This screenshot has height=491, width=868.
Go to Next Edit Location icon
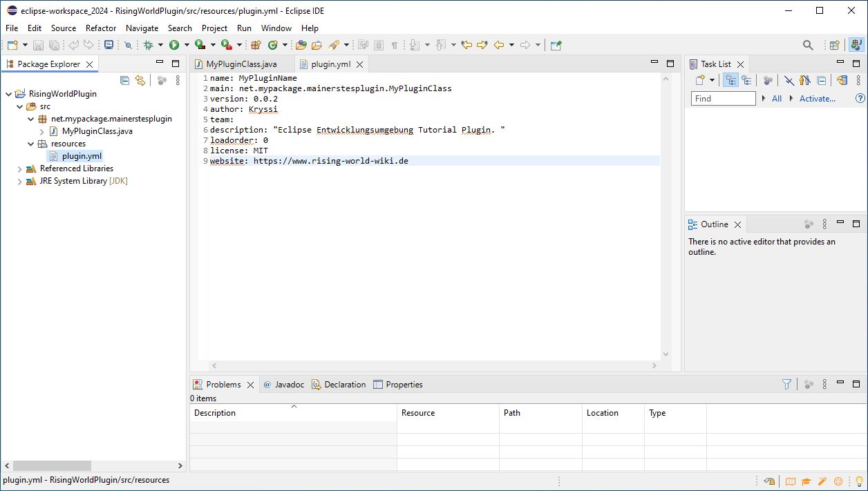482,45
